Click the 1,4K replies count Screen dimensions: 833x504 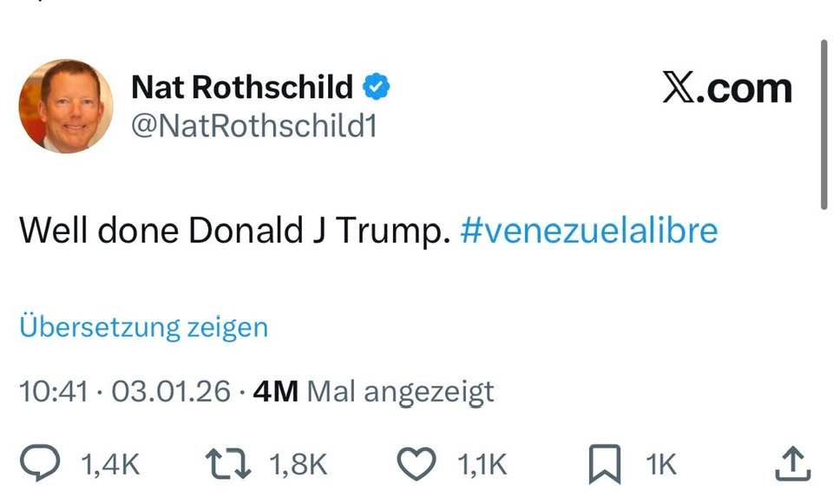tap(109, 465)
